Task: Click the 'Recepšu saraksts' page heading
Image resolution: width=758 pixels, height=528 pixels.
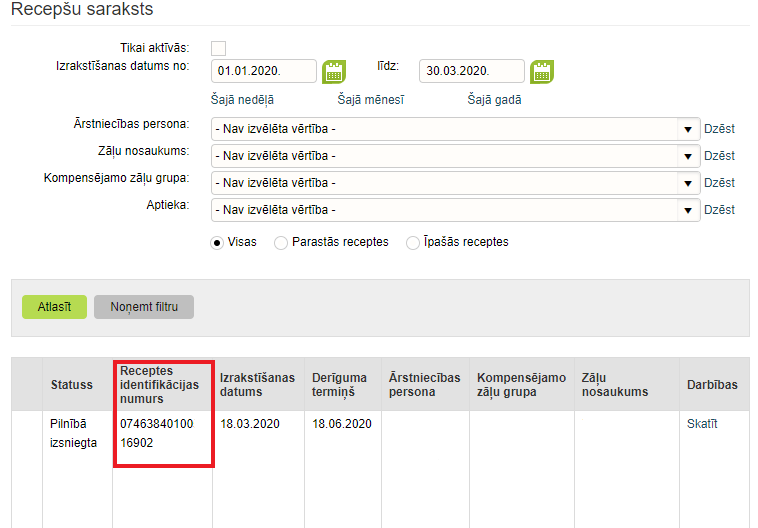Action: tap(82, 9)
